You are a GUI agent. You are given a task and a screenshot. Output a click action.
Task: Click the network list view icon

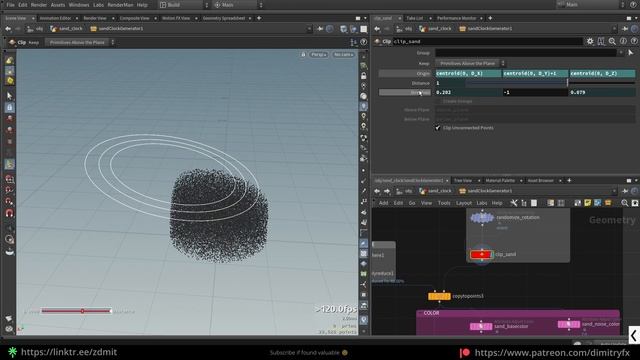534,203
